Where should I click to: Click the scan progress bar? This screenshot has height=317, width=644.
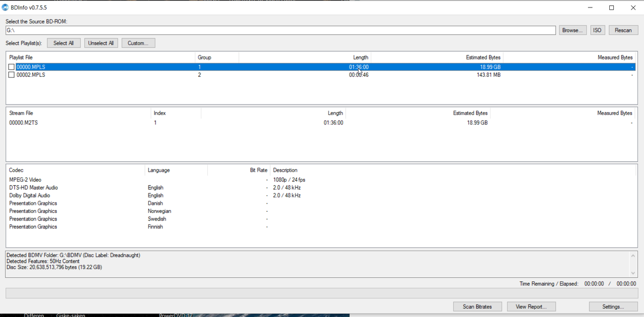(321, 293)
